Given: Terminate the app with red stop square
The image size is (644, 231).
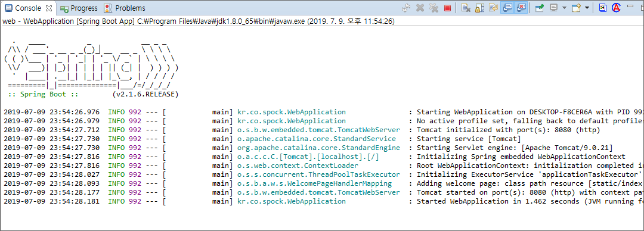Looking at the screenshot, I should (x=447, y=8).
